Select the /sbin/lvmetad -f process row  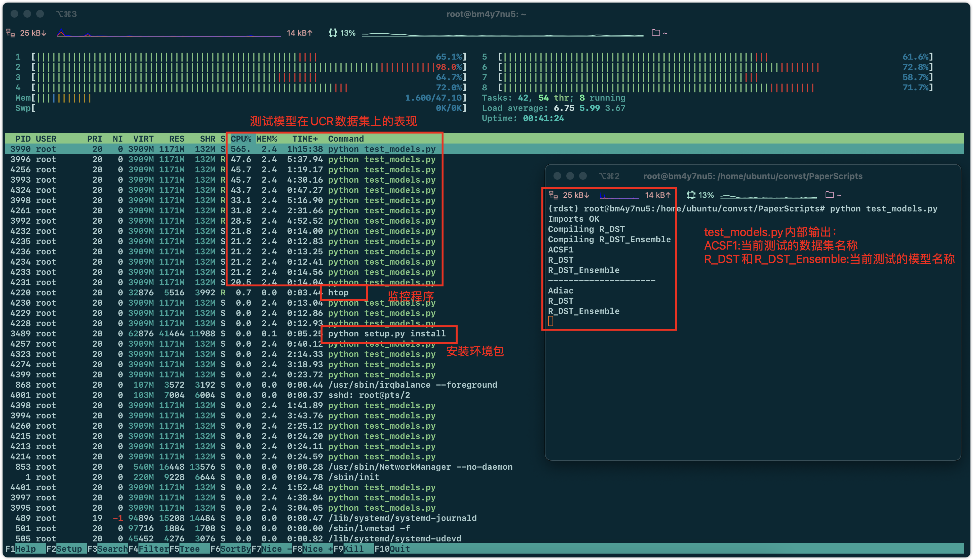[x=484, y=529]
